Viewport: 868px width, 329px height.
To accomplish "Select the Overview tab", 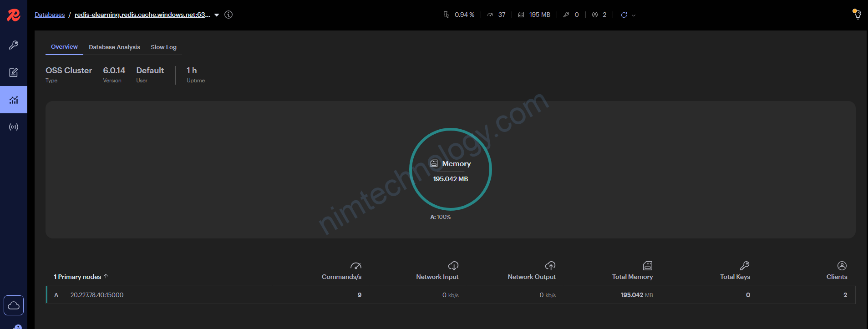I will click(x=64, y=47).
